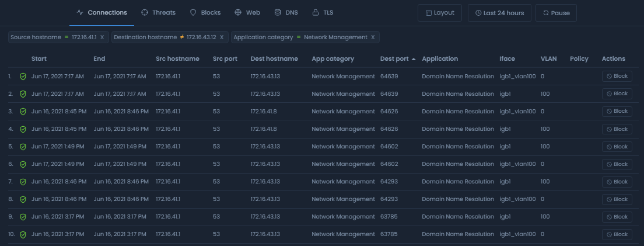The height and width of the screenshot is (246, 644).
Task: Click the Application category equals operator
Action: pos(299,37)
